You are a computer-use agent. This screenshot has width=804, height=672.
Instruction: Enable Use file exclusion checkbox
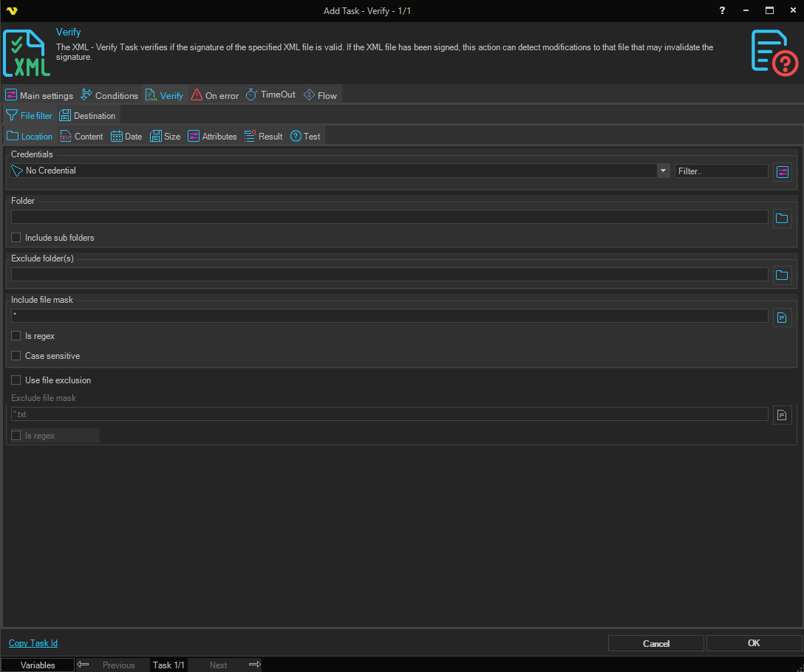click(16, 380)
